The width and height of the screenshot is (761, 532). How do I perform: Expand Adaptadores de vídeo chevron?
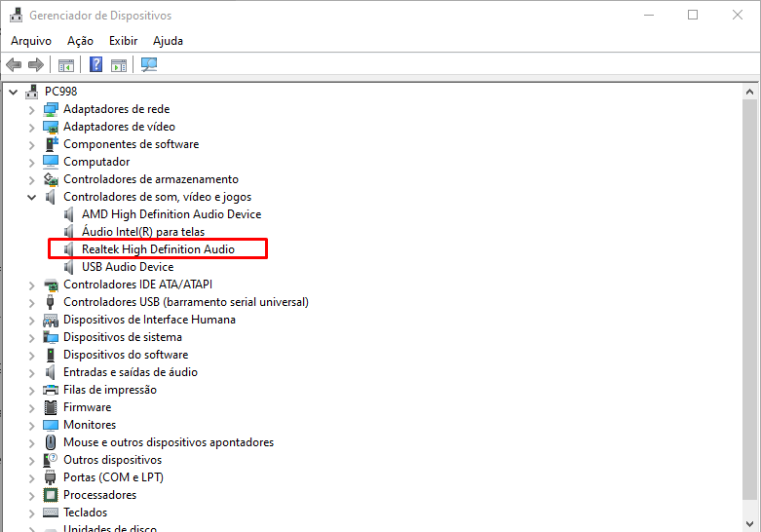32,128
